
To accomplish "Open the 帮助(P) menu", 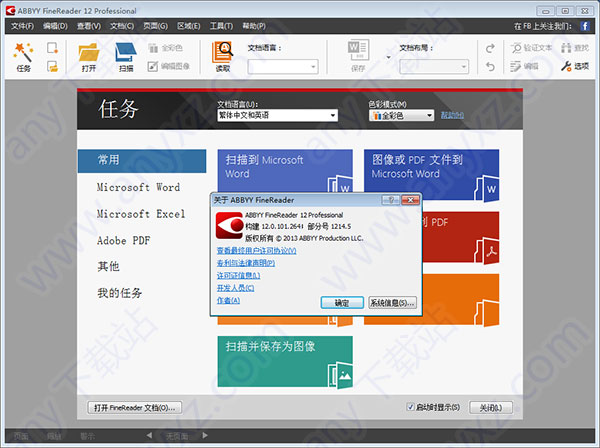I will pyautogui.click(x=254, y=26).
